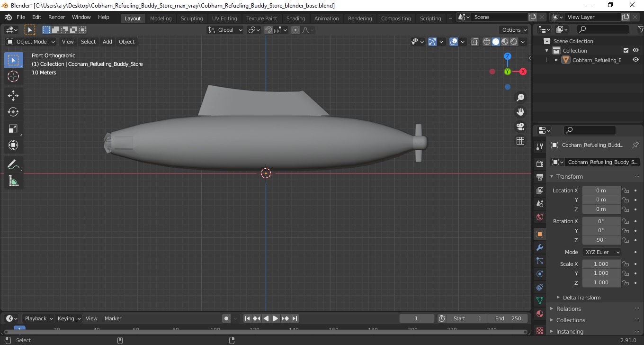
Task: Open Object Mode dropdown
Action: (x=31, y=42)
